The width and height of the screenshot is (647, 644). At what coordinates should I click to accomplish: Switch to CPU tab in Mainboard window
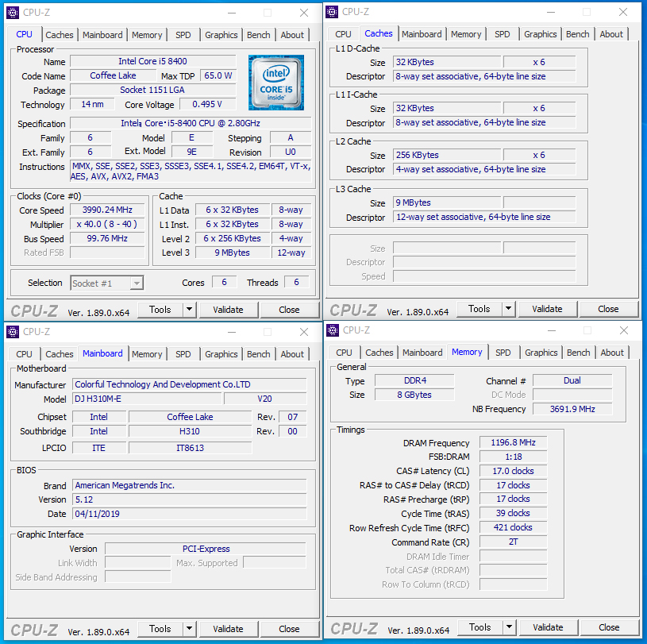(x=24, y=354)
